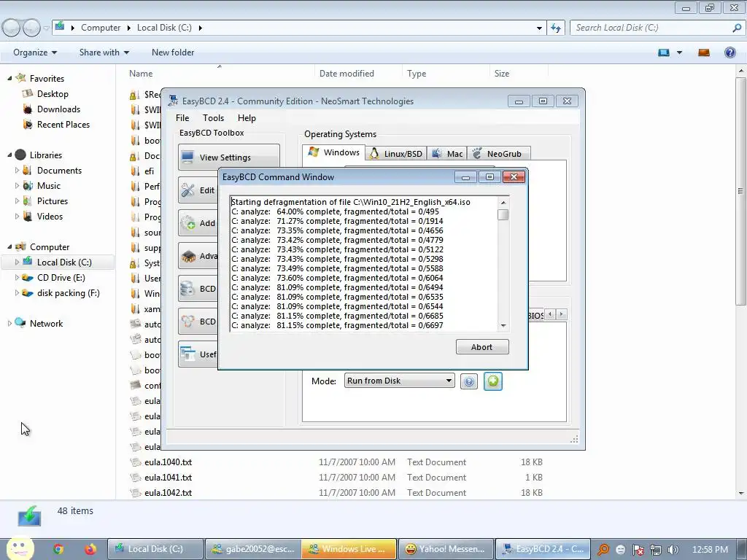Click Command Window scroll down arrow
This screenshot has width=747, height=560.
[503, 326]
